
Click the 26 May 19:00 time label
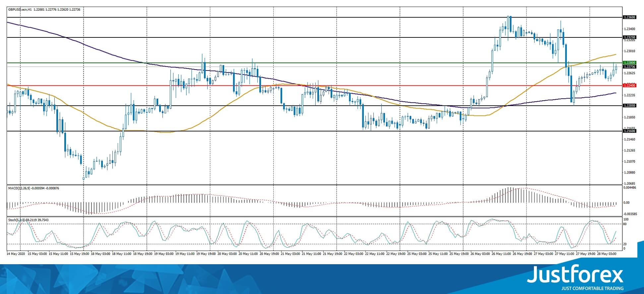(x=523, y=254)
